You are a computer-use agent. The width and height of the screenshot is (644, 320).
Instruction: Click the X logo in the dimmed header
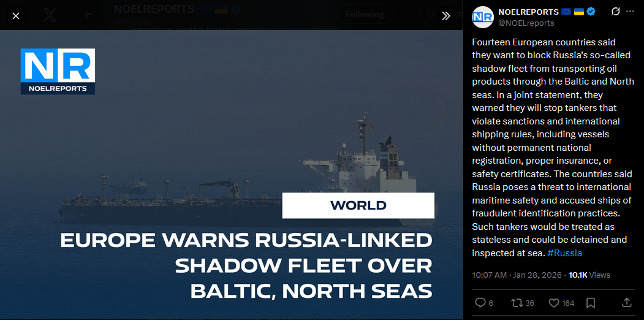[50, 15]
